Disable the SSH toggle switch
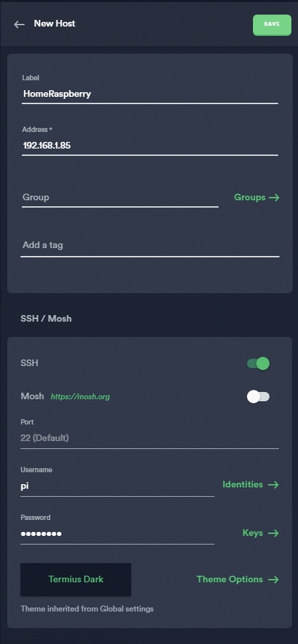The image size is (298, 644). coord(258,363)
